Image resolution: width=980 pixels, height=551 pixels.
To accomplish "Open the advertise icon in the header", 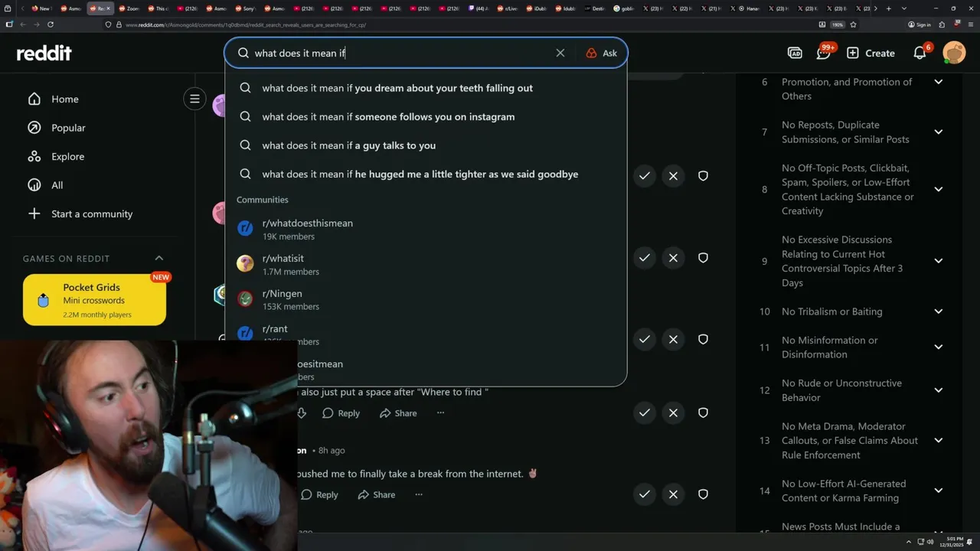I will pos(795,53).
